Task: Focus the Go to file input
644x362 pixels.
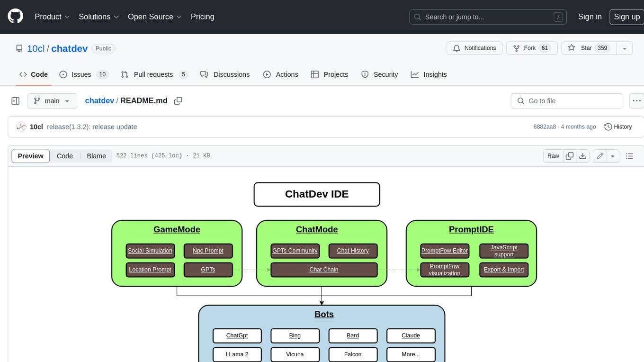Action: coord(567,101)
